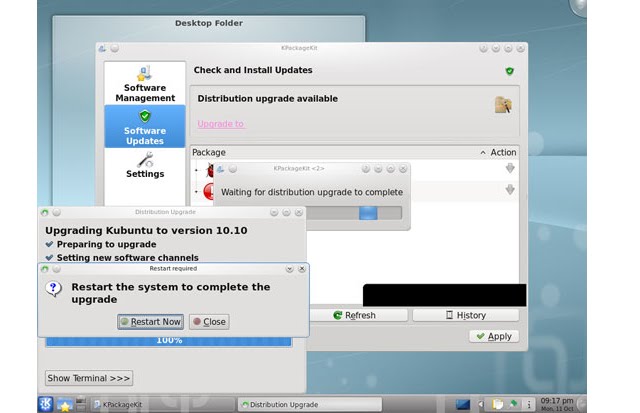The image size is (640, 413).
Task: Open the notifications 'i' tray icon
Action: (529, 404)
